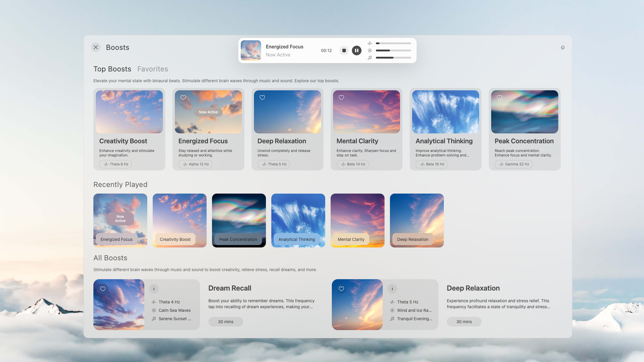The image size is (644, 362).
Task: Stop the currently active boost
Action: (x=344, y=50)
